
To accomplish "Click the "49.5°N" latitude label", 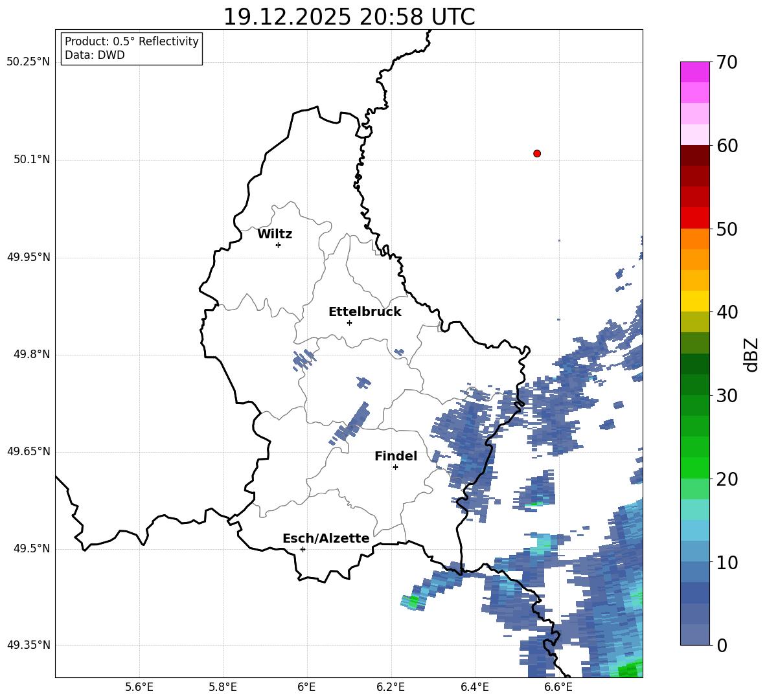I will click(32, 548).
